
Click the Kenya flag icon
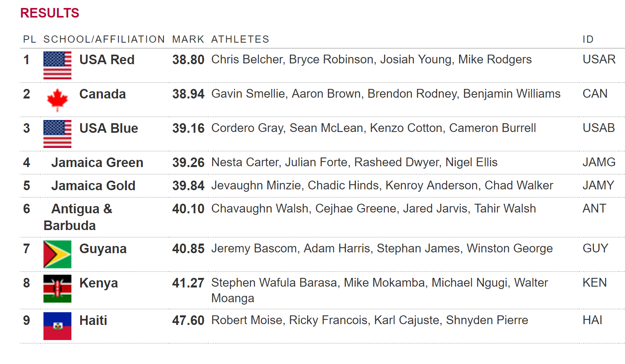pyautogui.click(x=57, y=289)
